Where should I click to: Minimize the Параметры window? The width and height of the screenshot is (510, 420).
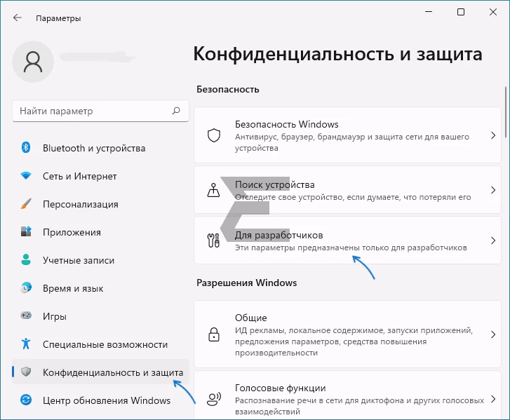click(x=429, y=12)
